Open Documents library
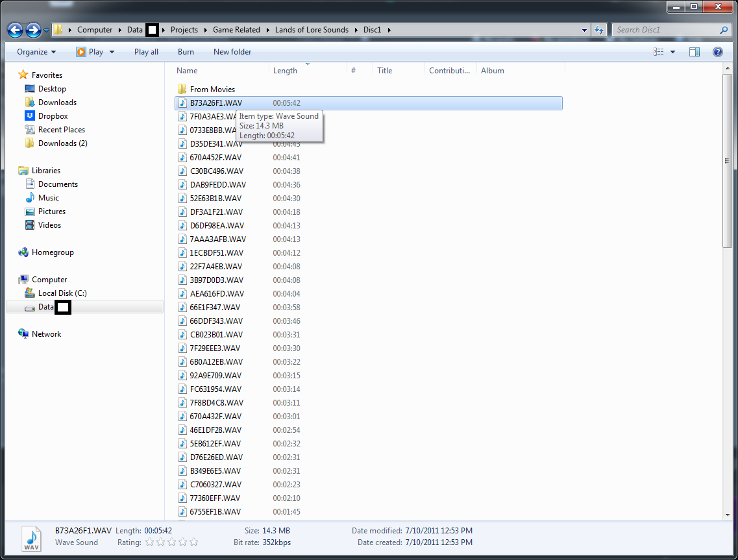738x560 pixels. 58,184
